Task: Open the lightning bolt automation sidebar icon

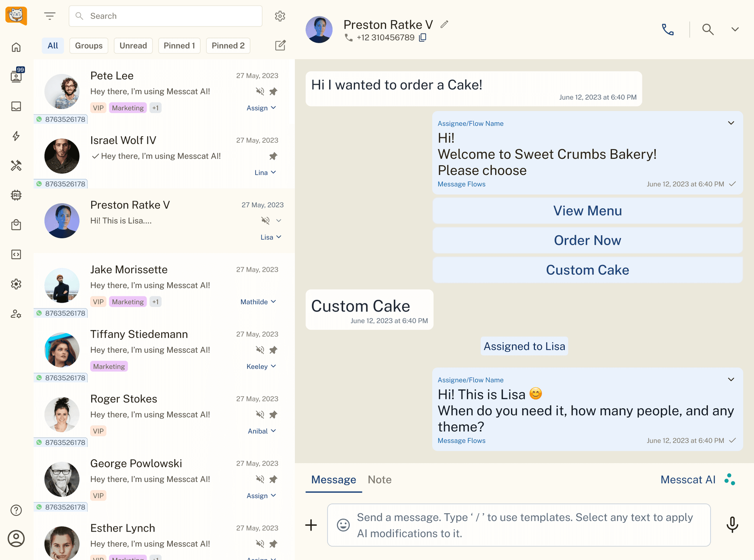Action: coord(16,136)
